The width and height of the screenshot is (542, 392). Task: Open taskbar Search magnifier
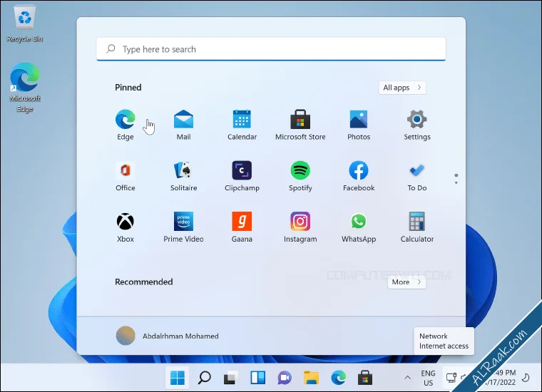click(204, 378)
